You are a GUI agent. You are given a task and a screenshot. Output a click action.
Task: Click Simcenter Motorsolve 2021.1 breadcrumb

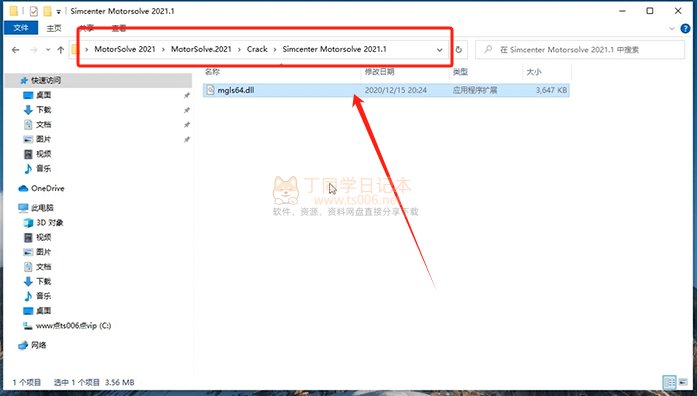pyautogui.click(x=334, y=49)
